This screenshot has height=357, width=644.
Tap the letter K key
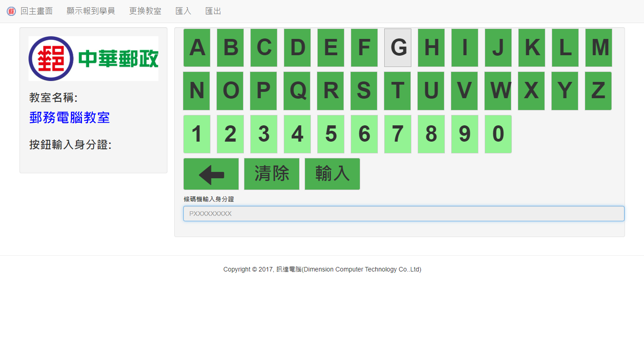click(532, 48)
